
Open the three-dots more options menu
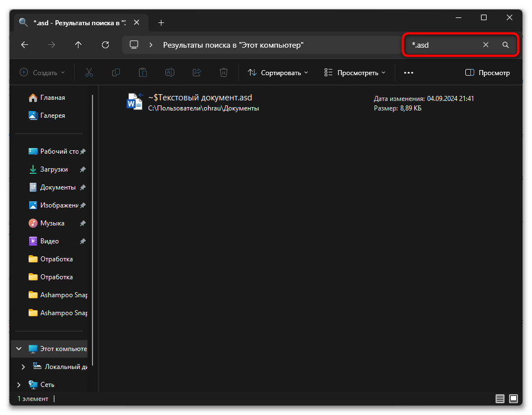(x=408, y=73)
